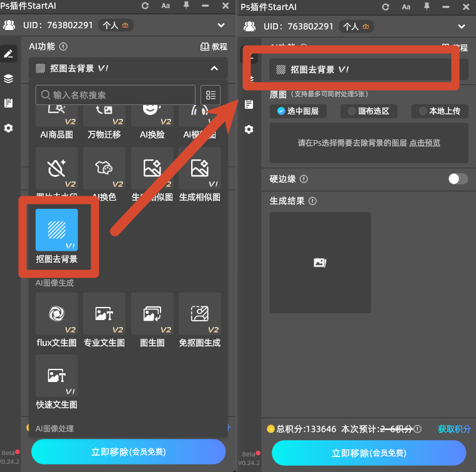Click refresh icon in right StartAI panel
The height and width of the screenshot is (472, 476).
coord(385,7)
